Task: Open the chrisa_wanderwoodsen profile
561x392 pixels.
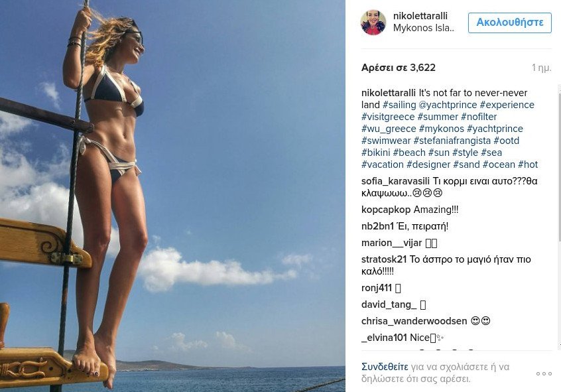Action: [414, 321]
